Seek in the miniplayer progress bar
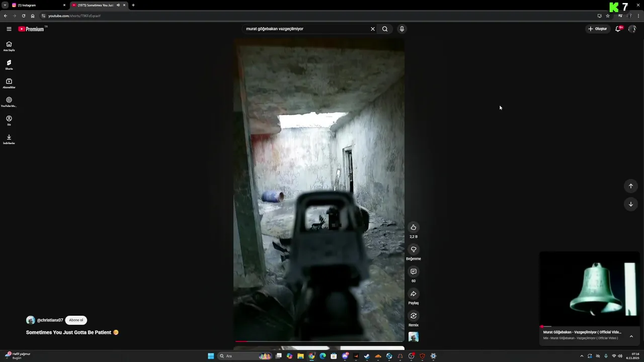Viewport: 644px width, 362px height. tap(590, 326)
